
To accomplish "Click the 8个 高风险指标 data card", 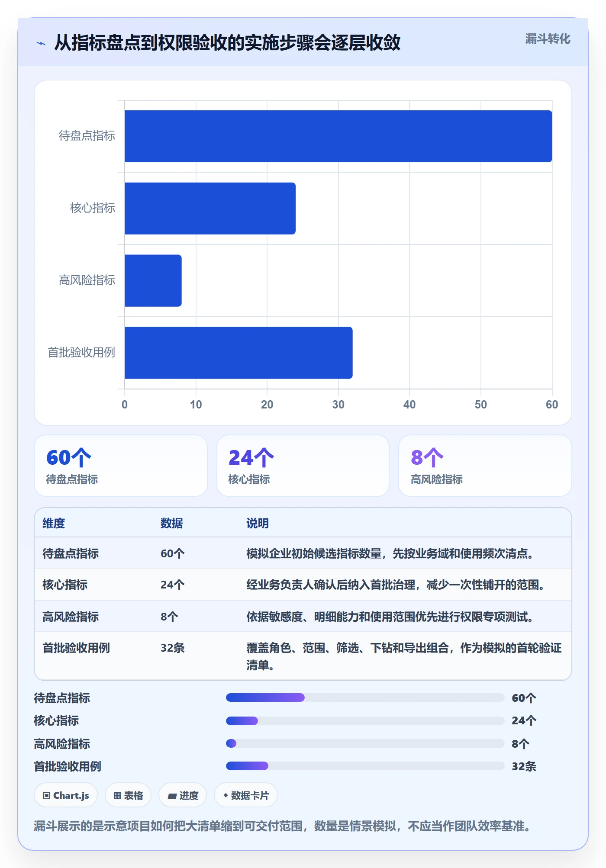I will click(485, 466).
